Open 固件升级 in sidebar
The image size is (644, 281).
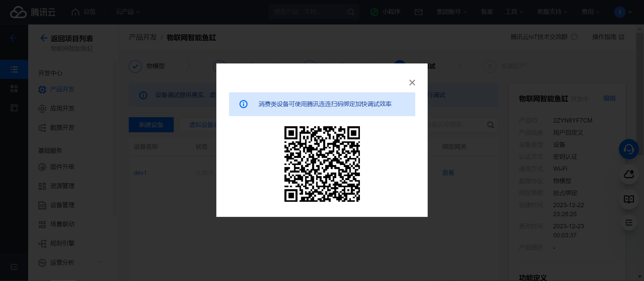62,167
